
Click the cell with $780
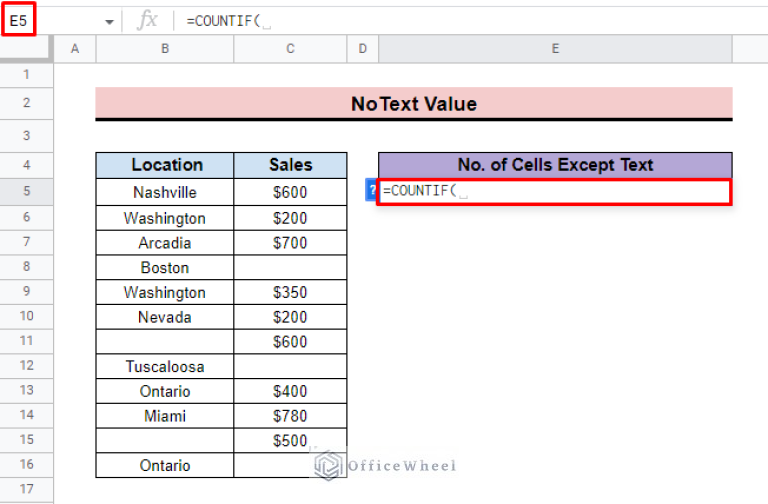pyautogui.click(x=290, y=416)
